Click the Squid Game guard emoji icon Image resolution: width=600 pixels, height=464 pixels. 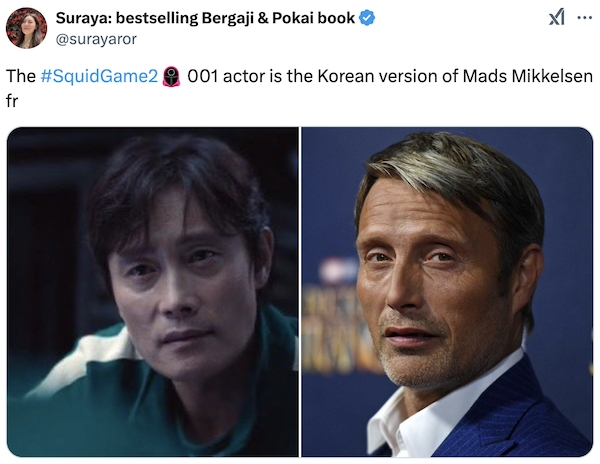171,76
